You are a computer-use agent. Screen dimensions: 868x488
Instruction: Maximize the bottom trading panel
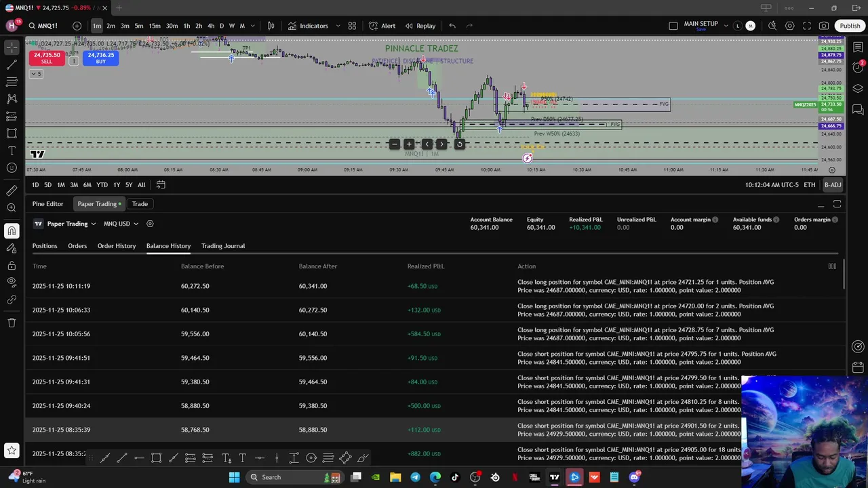tap(837, 204)
